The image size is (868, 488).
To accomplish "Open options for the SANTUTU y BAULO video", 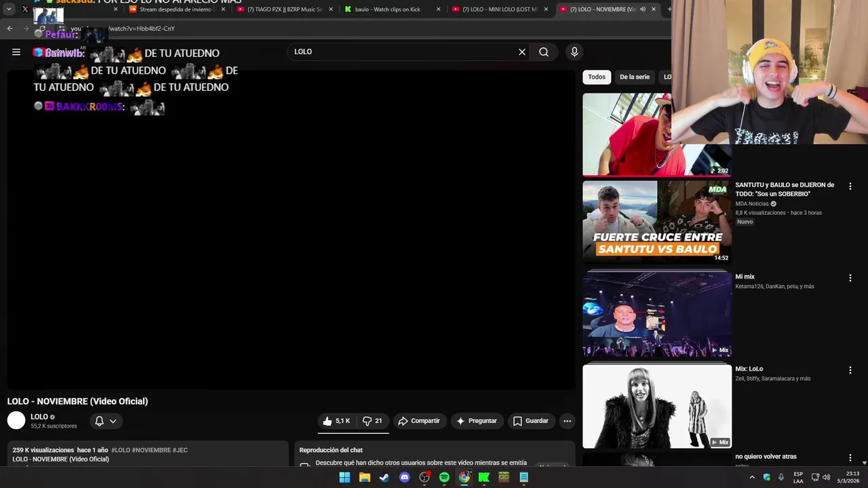I will point(850,186).
